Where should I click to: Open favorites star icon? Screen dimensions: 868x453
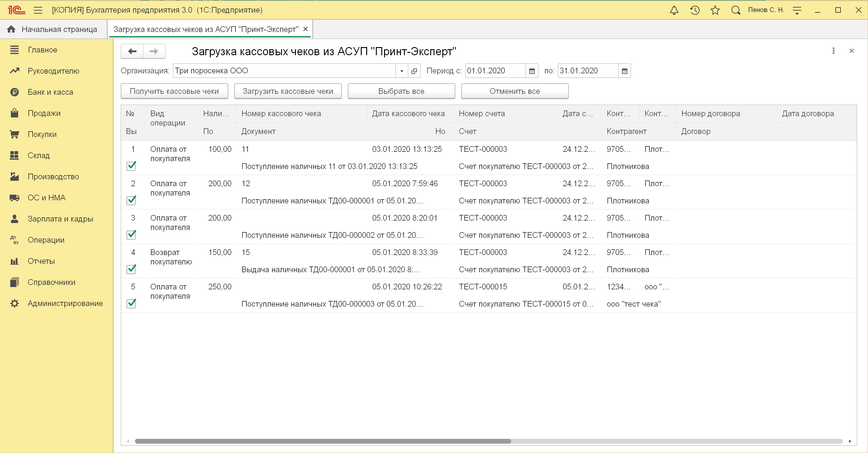[715, 10]
